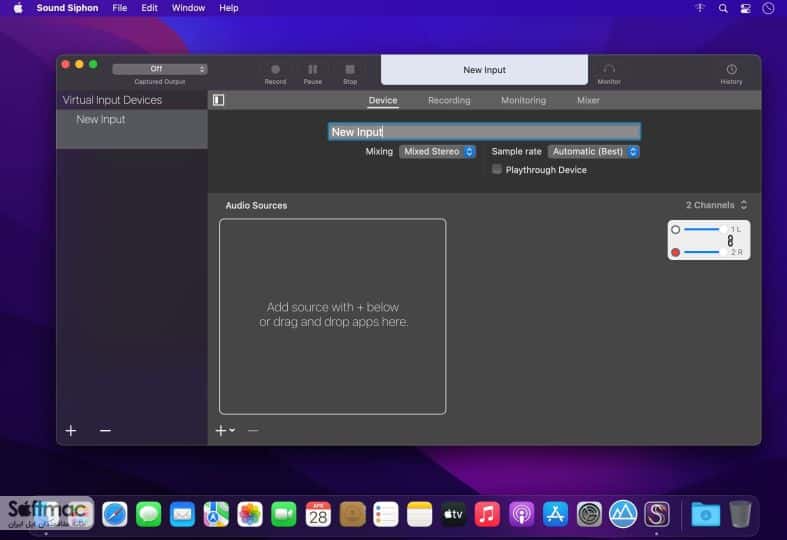The image size is (787, 540).
Task: Open the menu bar icon left of Spotlight
Action: 700,8
